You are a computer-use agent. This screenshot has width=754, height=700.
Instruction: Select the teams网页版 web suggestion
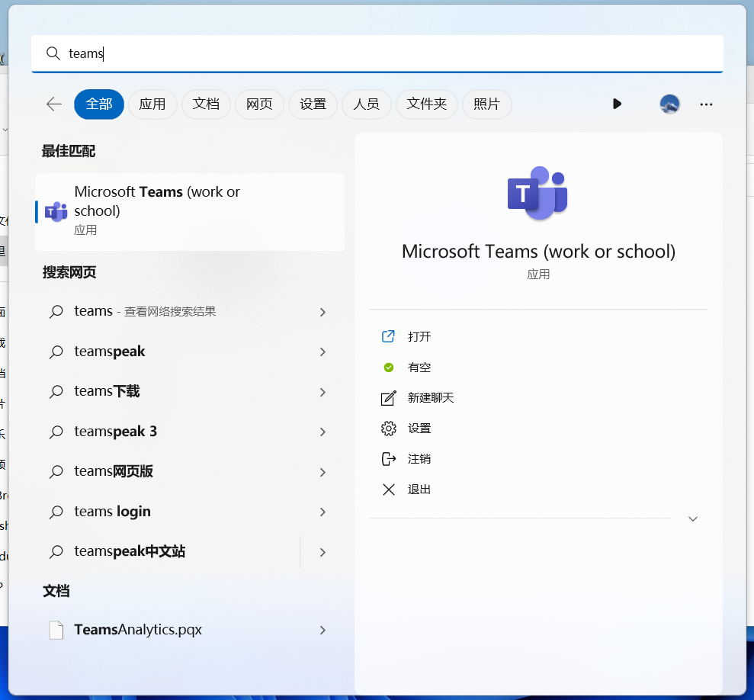190,471
